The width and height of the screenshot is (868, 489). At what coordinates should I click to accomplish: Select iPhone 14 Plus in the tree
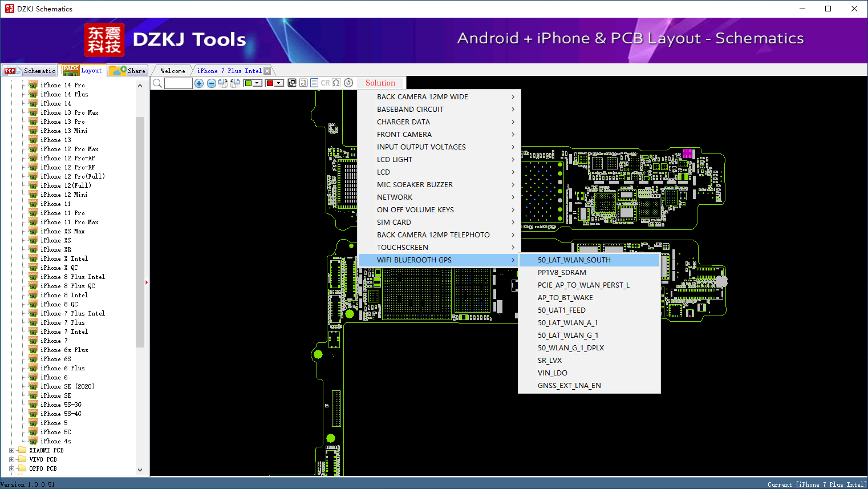[x=64, y=94]
